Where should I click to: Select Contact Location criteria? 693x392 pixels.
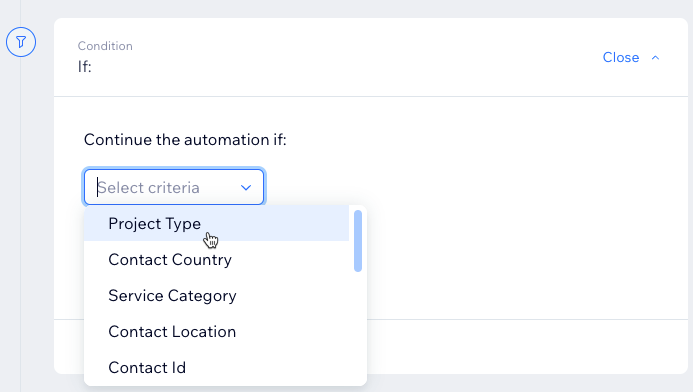tap(217, 331)
